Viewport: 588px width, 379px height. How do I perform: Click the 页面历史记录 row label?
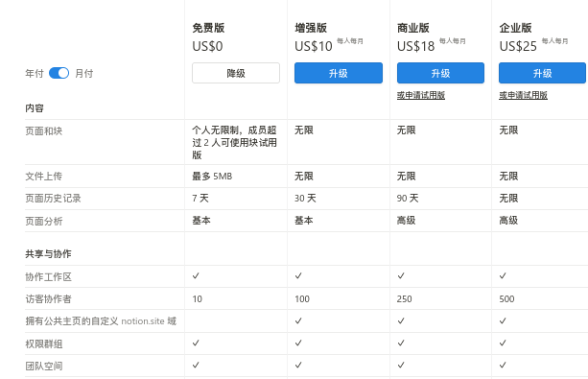(53, 198)
